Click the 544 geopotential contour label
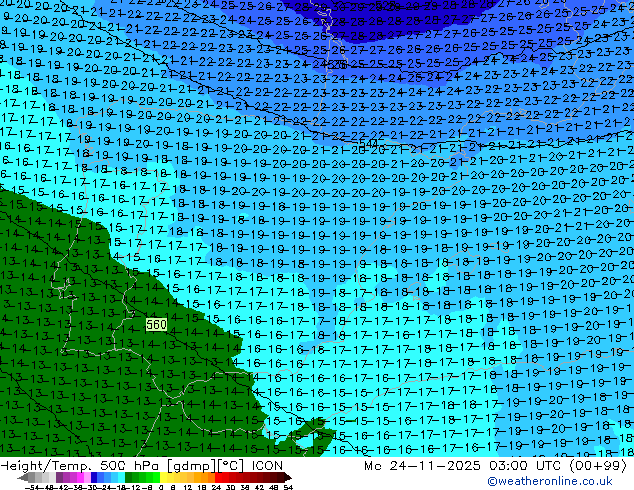Screen dimensions: 634x490 point(368,144)
